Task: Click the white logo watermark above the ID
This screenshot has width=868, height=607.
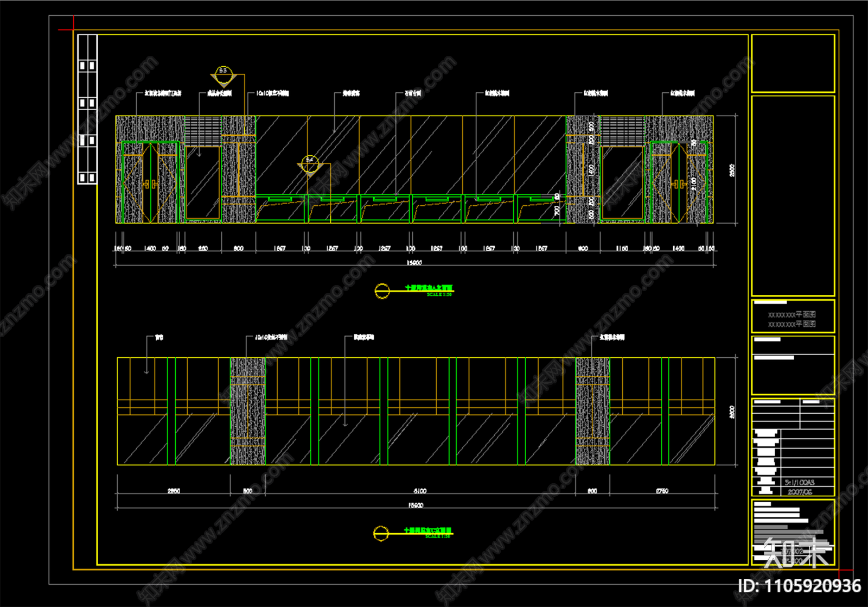Action: 796,553
